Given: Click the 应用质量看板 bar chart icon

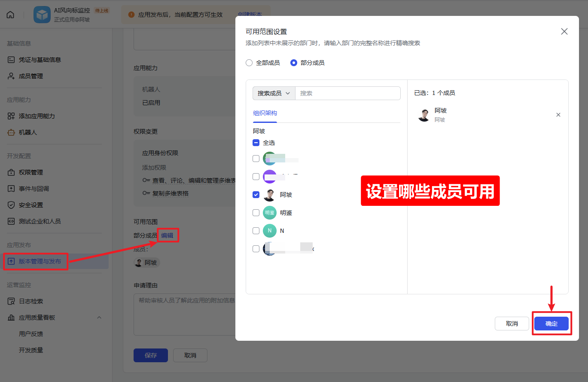Looking at the screenshot, I should pos(11,318).
